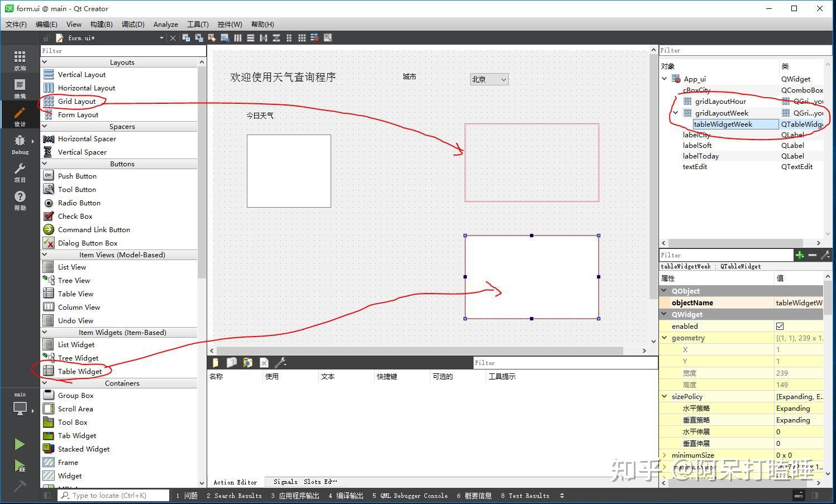Select the Break Layout toolbar icon
Viewport: 836px width, 504px height.
tap(314, 37)
